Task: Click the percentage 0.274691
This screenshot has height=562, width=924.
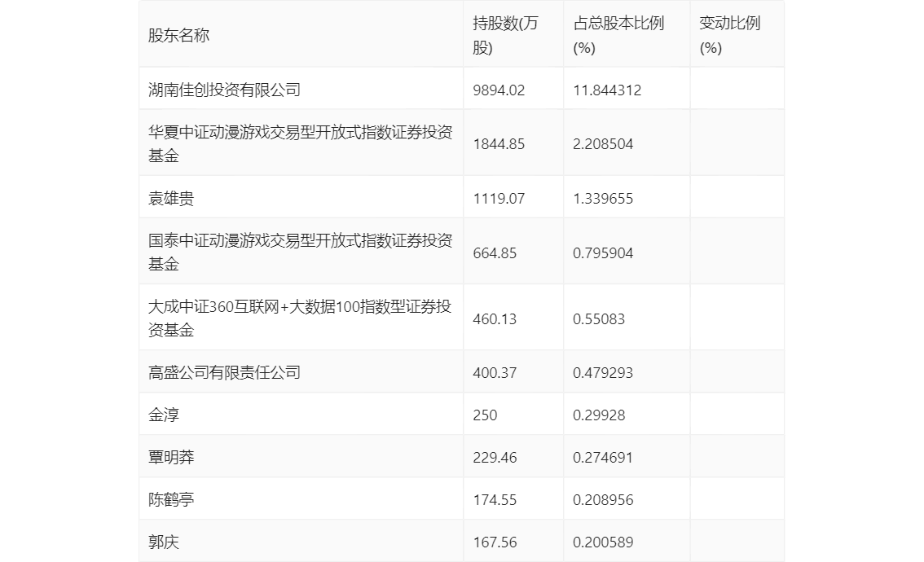Action: [603, 458]
